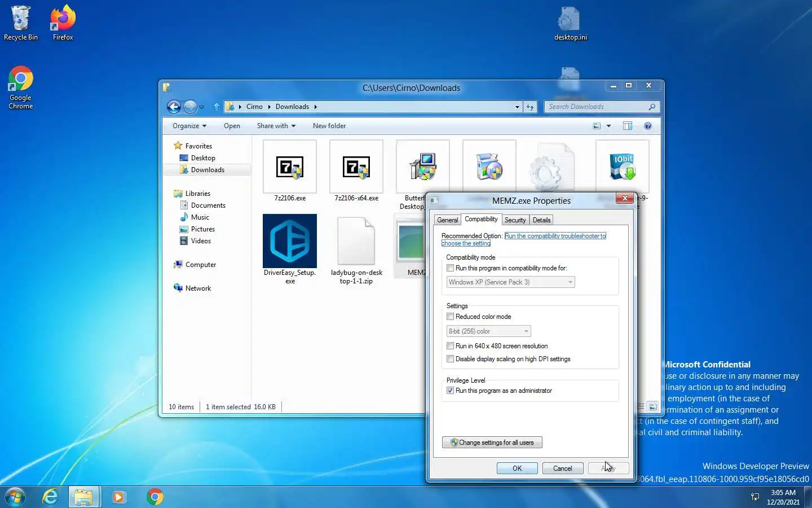Screen dimensions: 812x508
Task: Select the desktop.ini file on desktop
Action: tap(570, 24)
